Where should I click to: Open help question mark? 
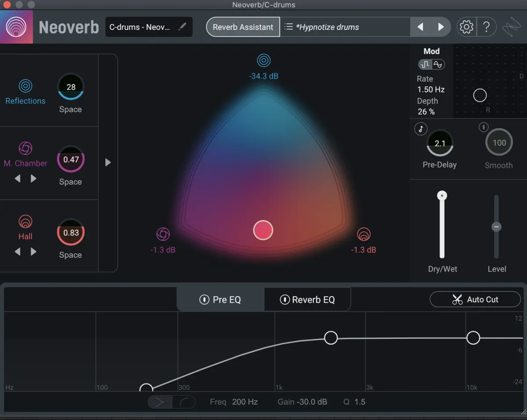coord(486,27)
